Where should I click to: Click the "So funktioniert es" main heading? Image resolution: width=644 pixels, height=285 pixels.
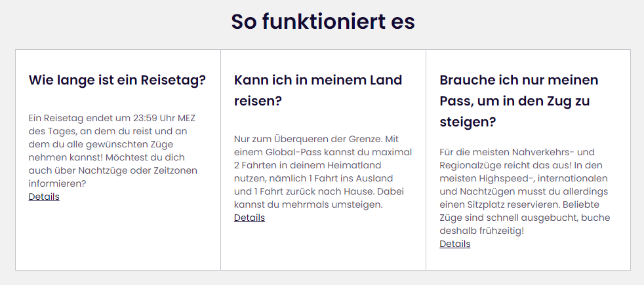pos(323,22)
